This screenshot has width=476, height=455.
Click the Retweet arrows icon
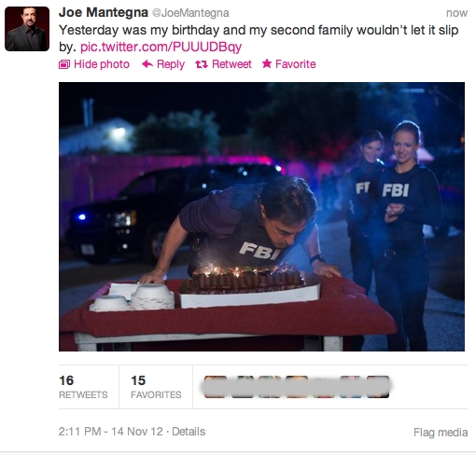click(202, 64)
